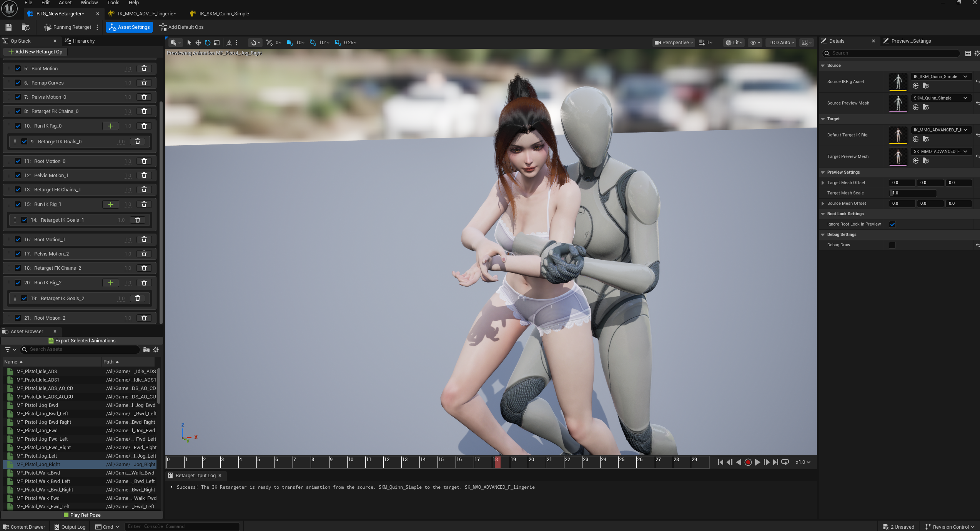The image size is (980, 531).
Task: Click the save asset icon in toolbar
Action: click(9, 27)
